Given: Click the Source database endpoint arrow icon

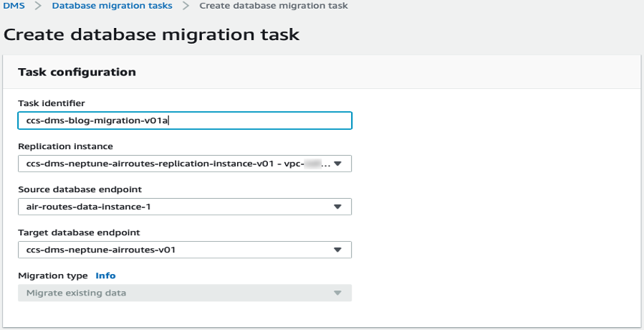Looking at the screenshot, I should 337,207.
